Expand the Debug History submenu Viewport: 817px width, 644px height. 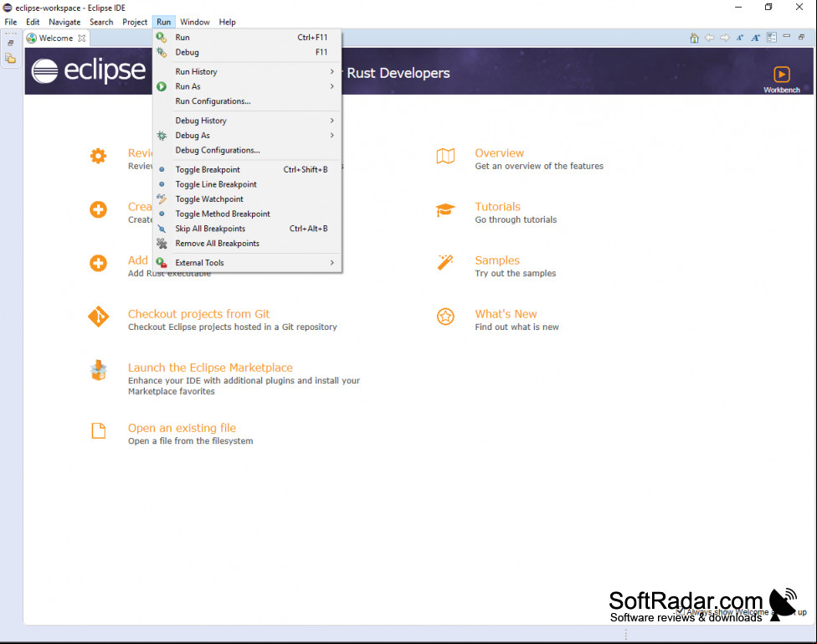(248, 121)
